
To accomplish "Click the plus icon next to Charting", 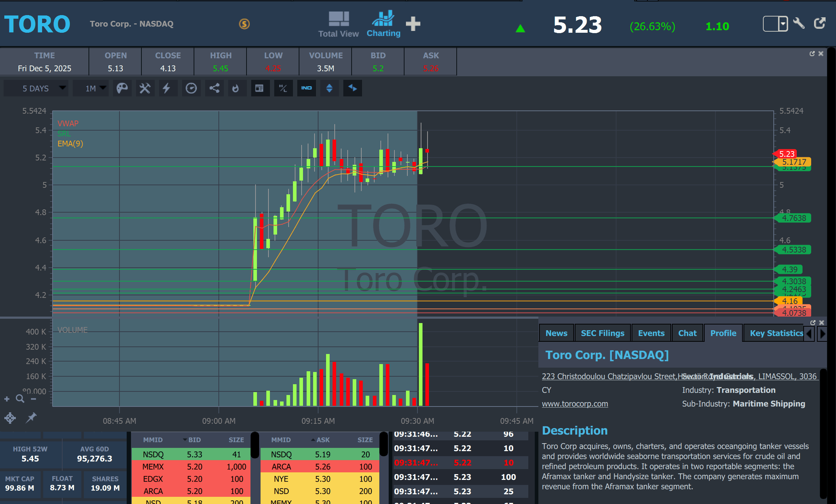I will (413, 24).
